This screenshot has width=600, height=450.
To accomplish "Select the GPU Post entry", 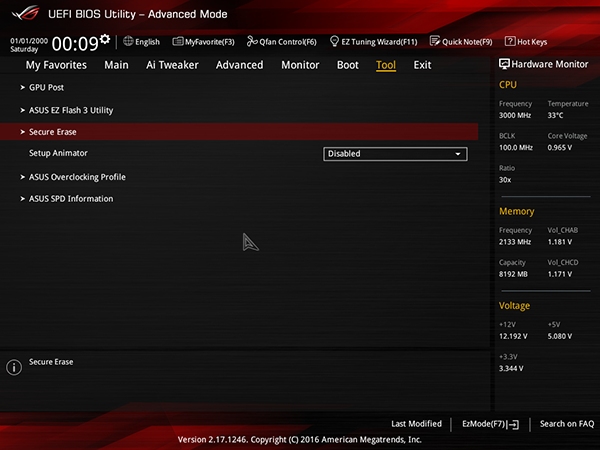I will [46, 88].
